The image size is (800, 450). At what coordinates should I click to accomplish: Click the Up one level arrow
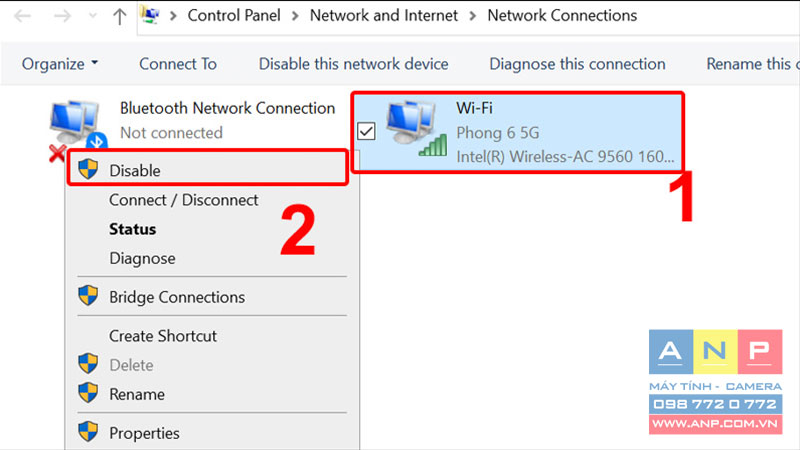[x=119, y=16]
